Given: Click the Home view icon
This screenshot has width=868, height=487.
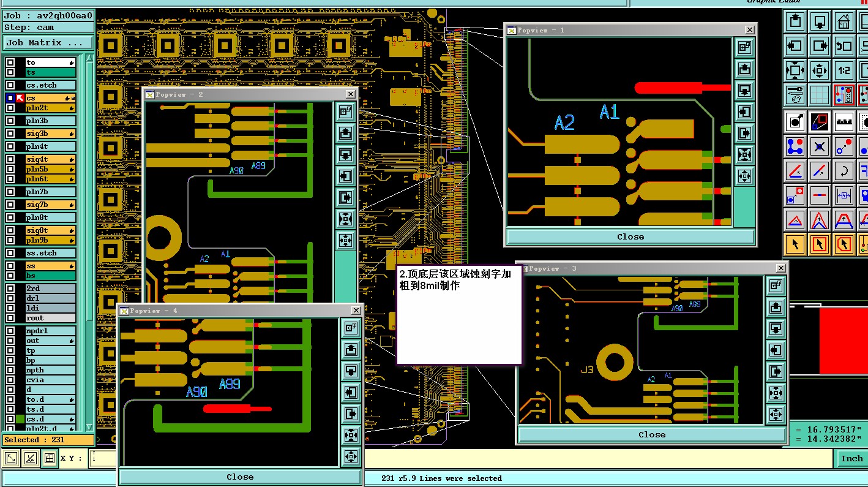Looking at the screenshot, I should 844,21.
